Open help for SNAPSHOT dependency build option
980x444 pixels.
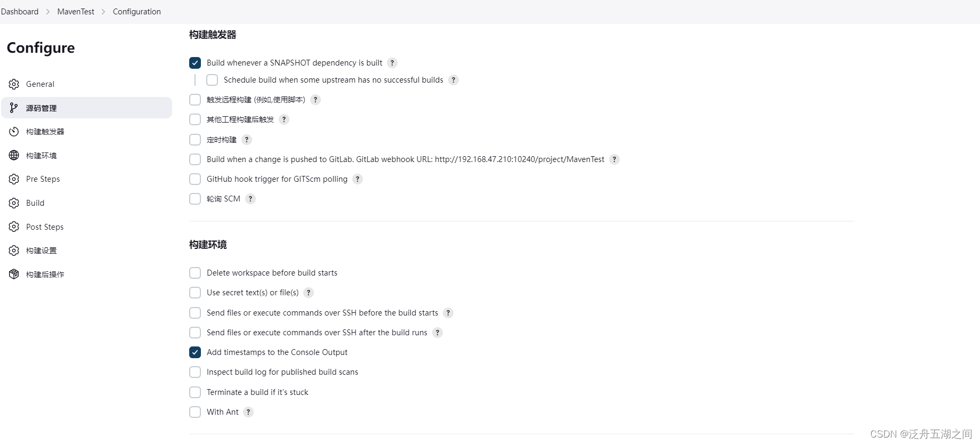tap(392, 63)
